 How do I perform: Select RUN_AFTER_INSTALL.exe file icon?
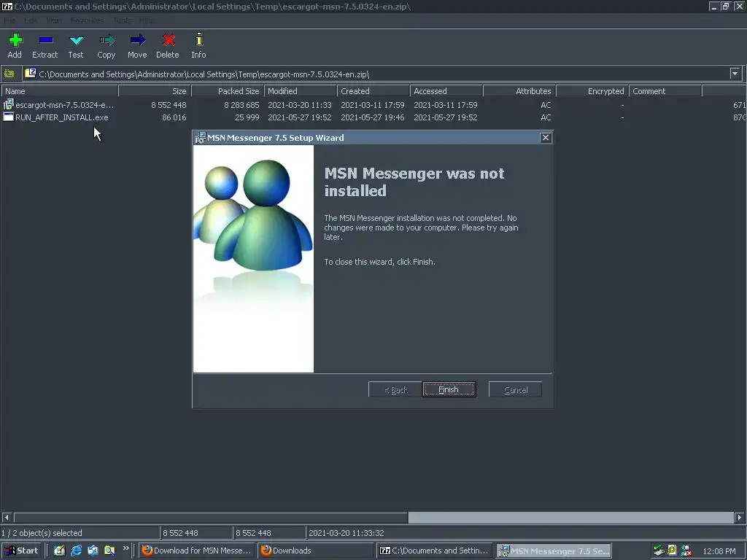(x=8, y=117)
